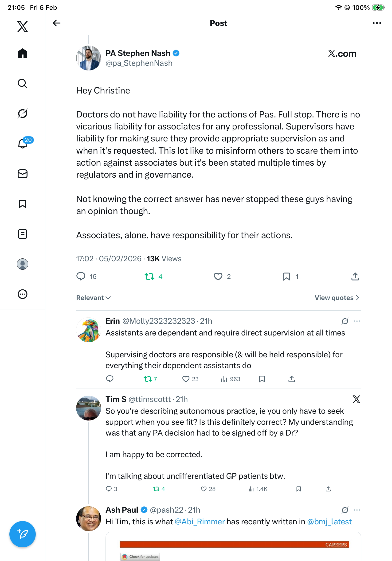Open the Relevant sort dropdown
This screenshot has width=392, height=561.
click(93, 298)
